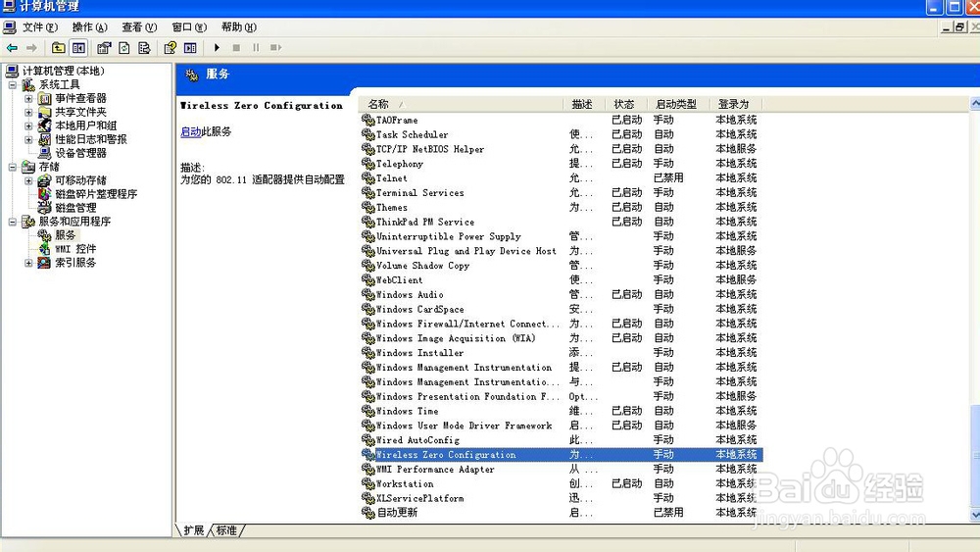Select the 计算机管理(本地) root node
The image size is (980, 552).
click(x=63, y=71)
